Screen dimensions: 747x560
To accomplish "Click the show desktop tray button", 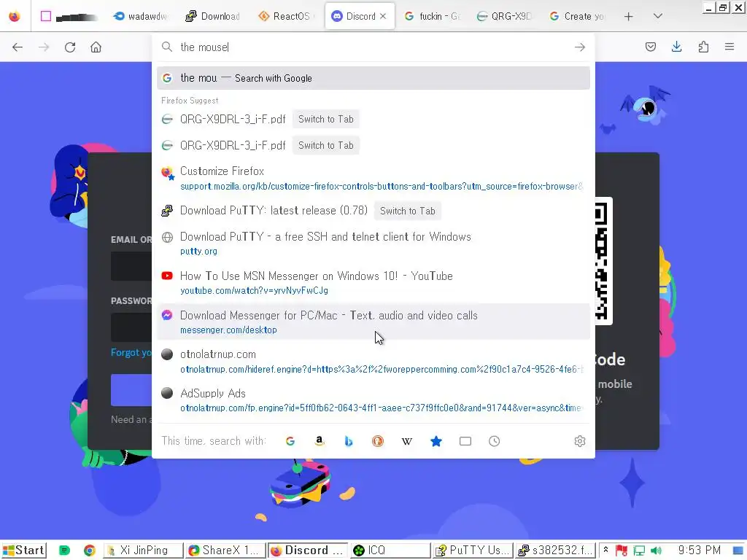I will [x=738, y=551].
